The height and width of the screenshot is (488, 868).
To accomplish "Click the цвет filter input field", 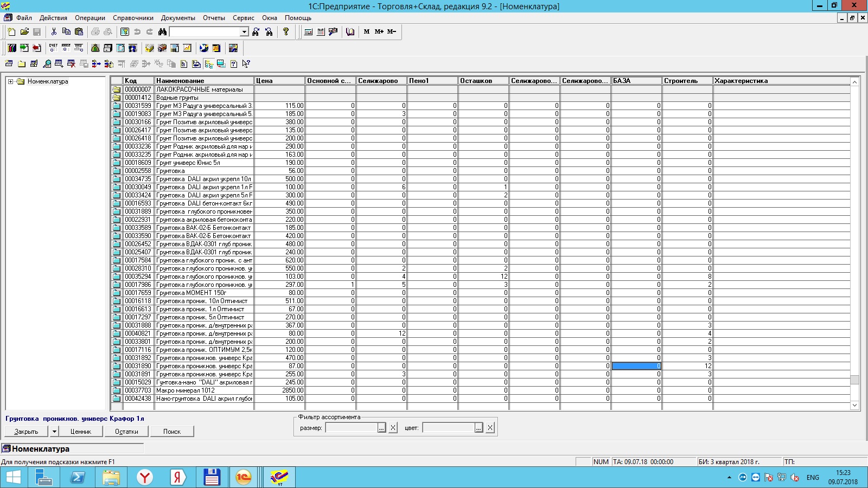I will 448,428.
